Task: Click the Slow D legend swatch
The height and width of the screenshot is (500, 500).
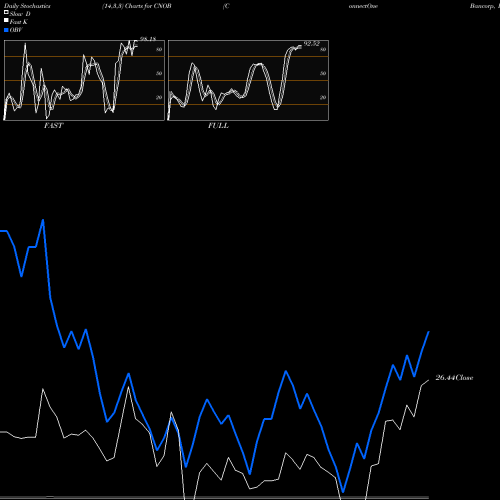Action: click(x=6, y=13)
